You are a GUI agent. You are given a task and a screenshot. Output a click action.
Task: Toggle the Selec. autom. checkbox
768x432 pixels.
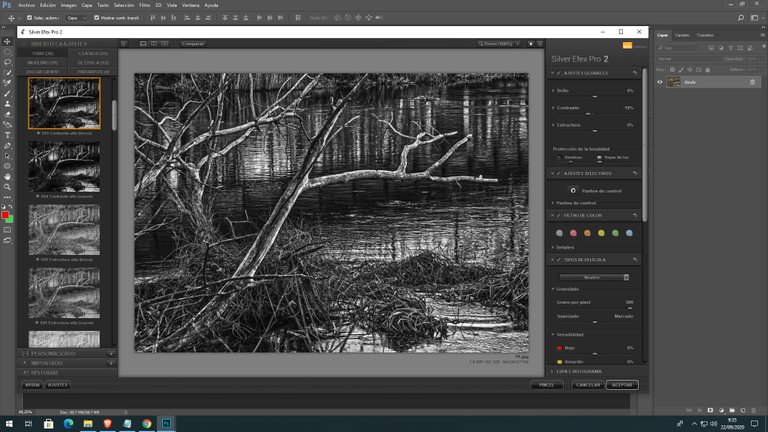[x=29, y=18]
